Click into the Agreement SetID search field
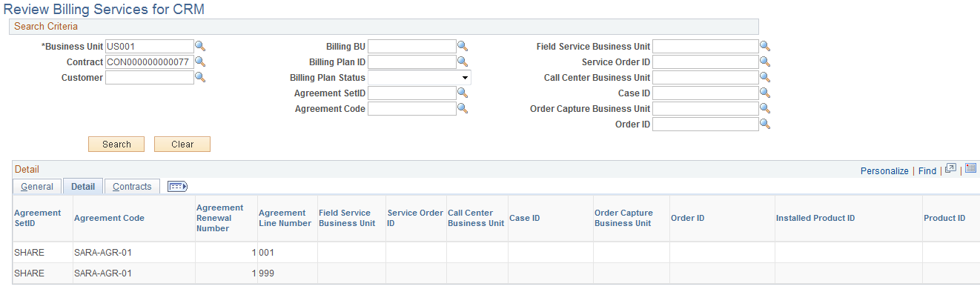 [411, 93]
